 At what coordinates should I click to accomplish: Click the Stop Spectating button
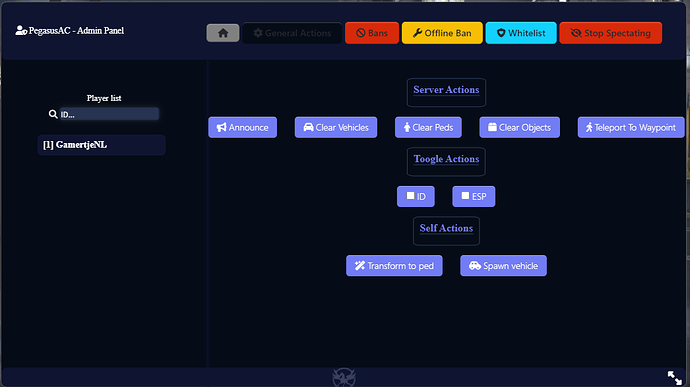coord(610,33)
